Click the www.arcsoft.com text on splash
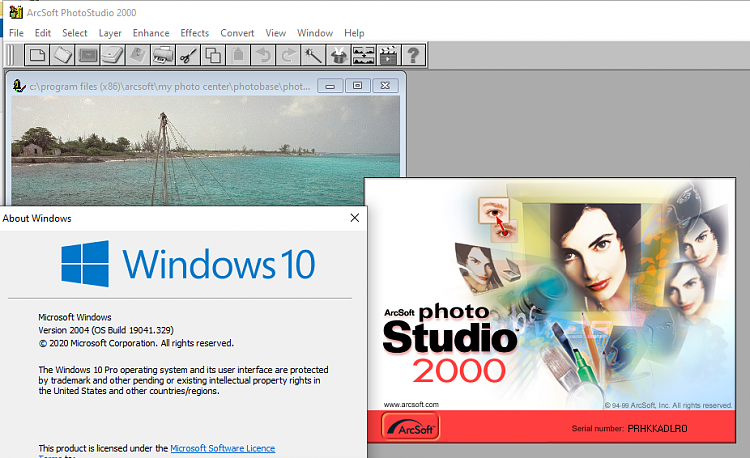Screen dimensions: 750x458 [x=411, y=404]
